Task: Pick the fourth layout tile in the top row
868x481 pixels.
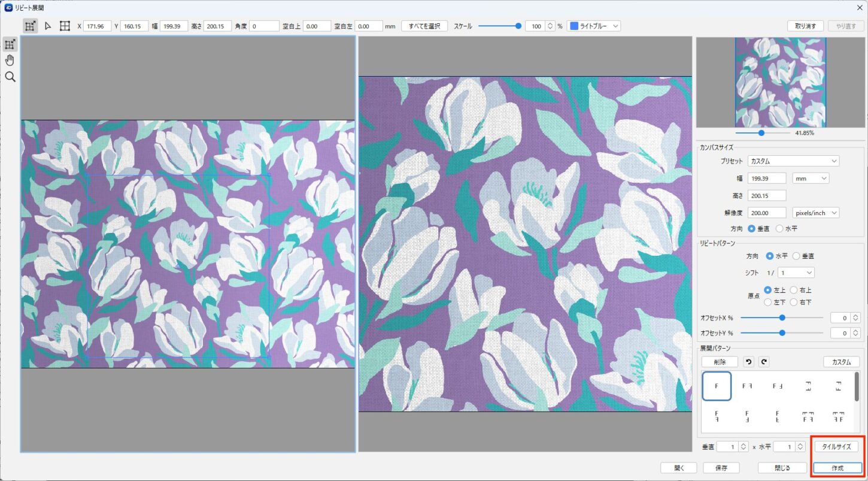Action: [808, 386]
